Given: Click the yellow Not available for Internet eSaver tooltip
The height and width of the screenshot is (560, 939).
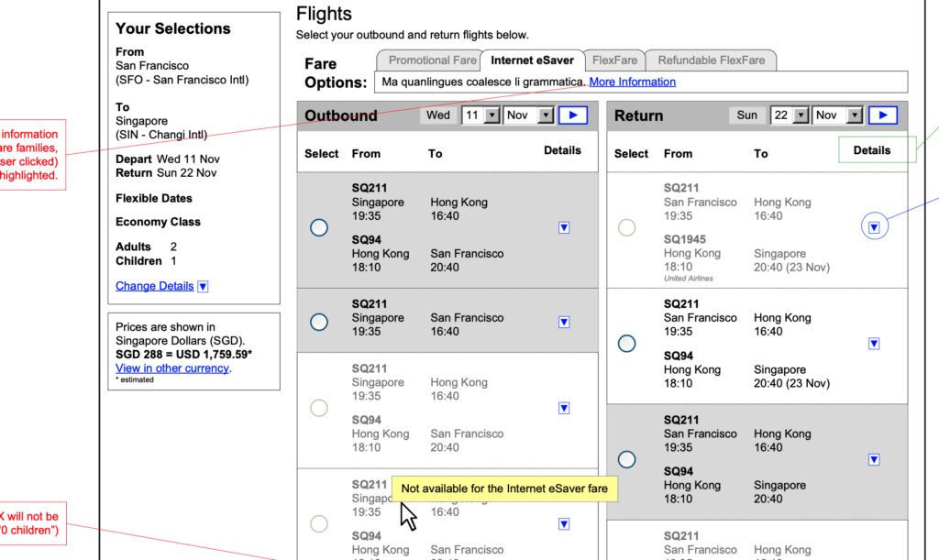Looking at the screenshot, I should 504,489.
